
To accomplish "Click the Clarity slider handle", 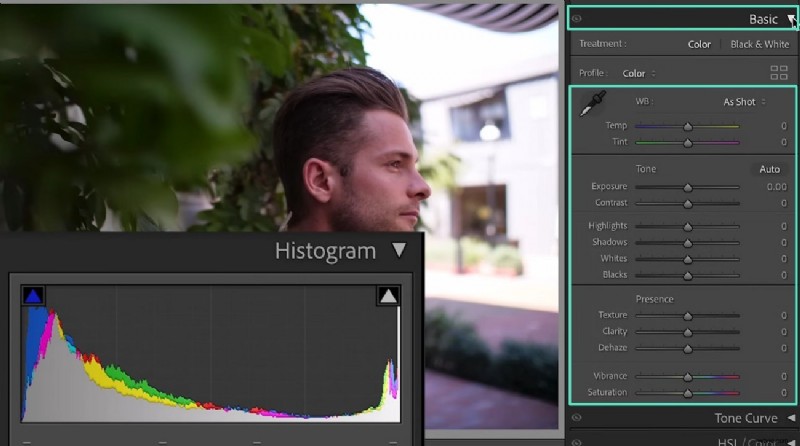I will (688, 332).
